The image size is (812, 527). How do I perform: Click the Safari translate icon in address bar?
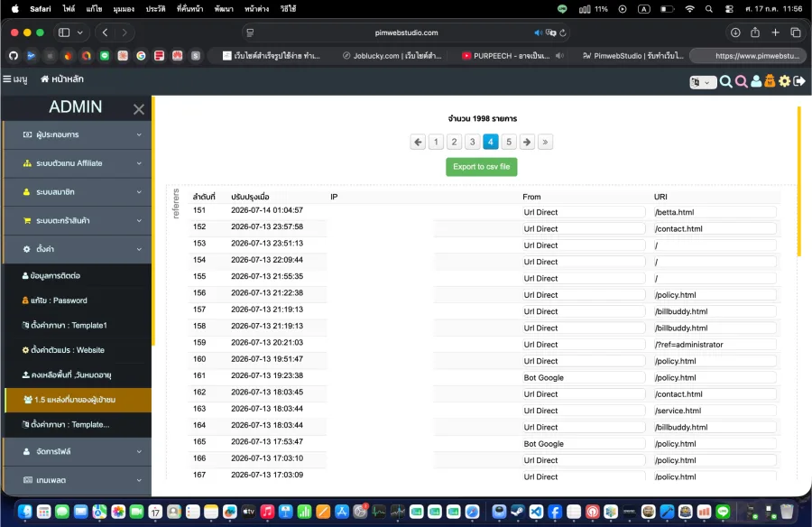(x=551, y=32)
